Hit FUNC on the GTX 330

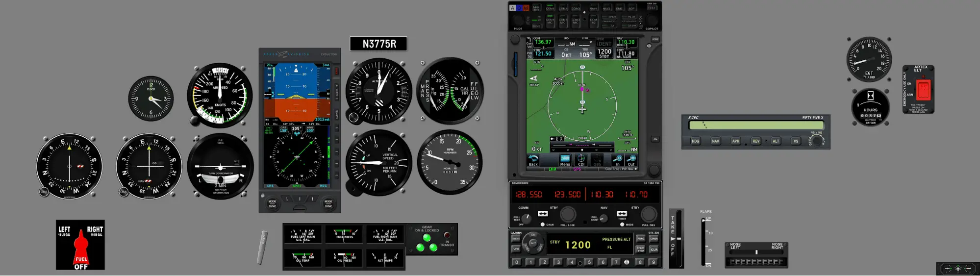pyautogui.click(x=640, y=239)
